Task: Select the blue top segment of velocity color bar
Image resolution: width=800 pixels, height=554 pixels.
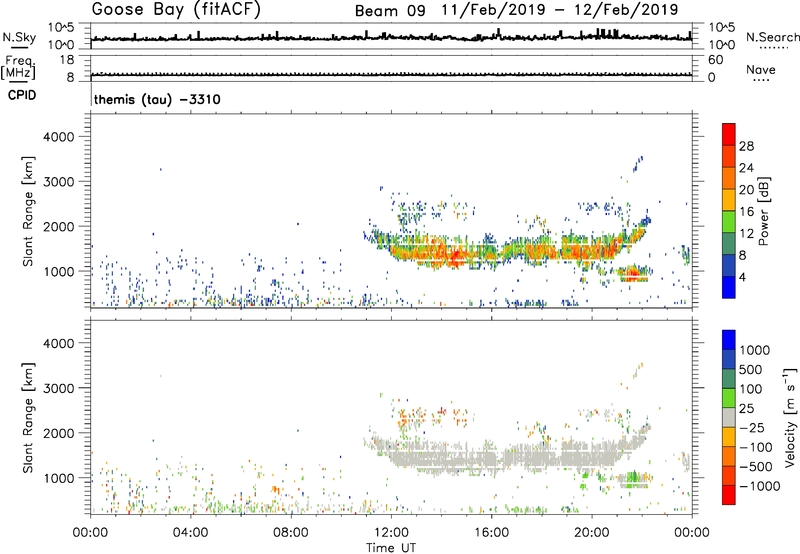Action: tap(729, 340)
